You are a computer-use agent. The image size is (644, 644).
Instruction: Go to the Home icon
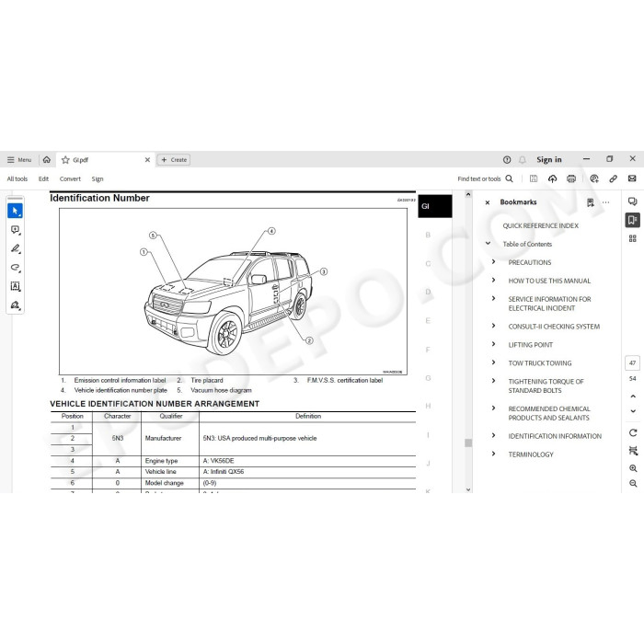click(x=47, y=160)
